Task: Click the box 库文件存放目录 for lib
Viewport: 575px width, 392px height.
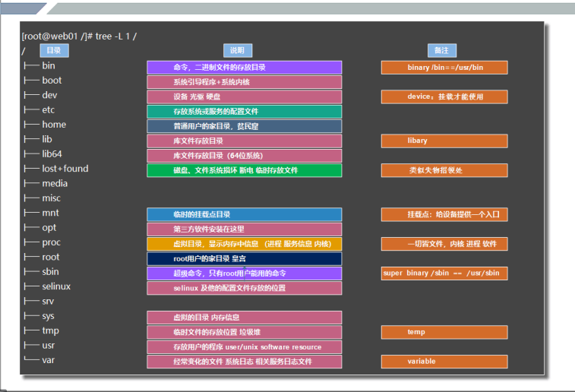Action: coord(245,141)
